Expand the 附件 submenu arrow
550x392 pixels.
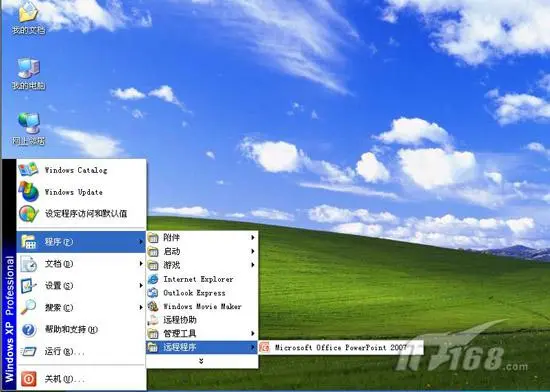[253, 238]
